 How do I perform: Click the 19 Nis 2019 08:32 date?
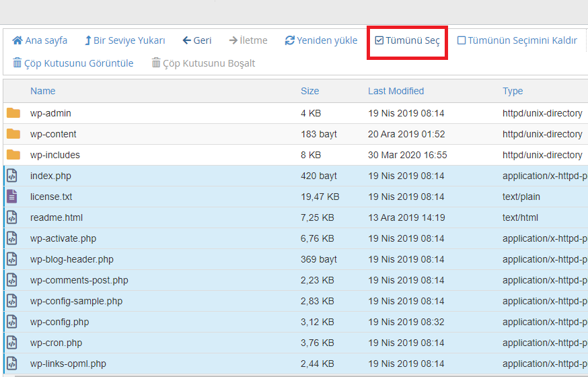coord(406,322)
